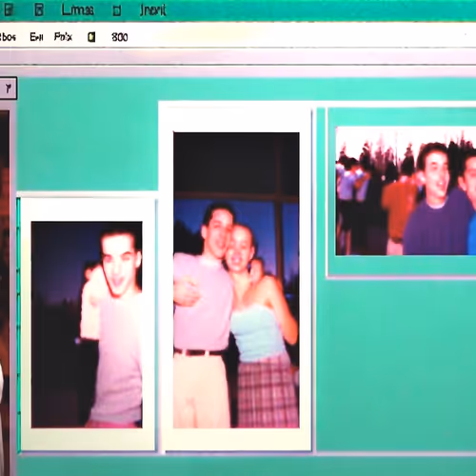Click the small square icon before Jnext
The height and width of the screenshot is (476, 476).
click(x=117, y=10)
